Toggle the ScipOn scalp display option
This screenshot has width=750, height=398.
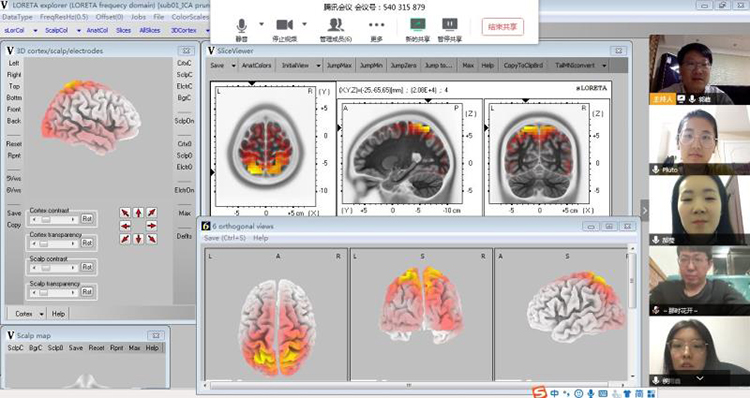pyautogui.click(x=185, y=121)
